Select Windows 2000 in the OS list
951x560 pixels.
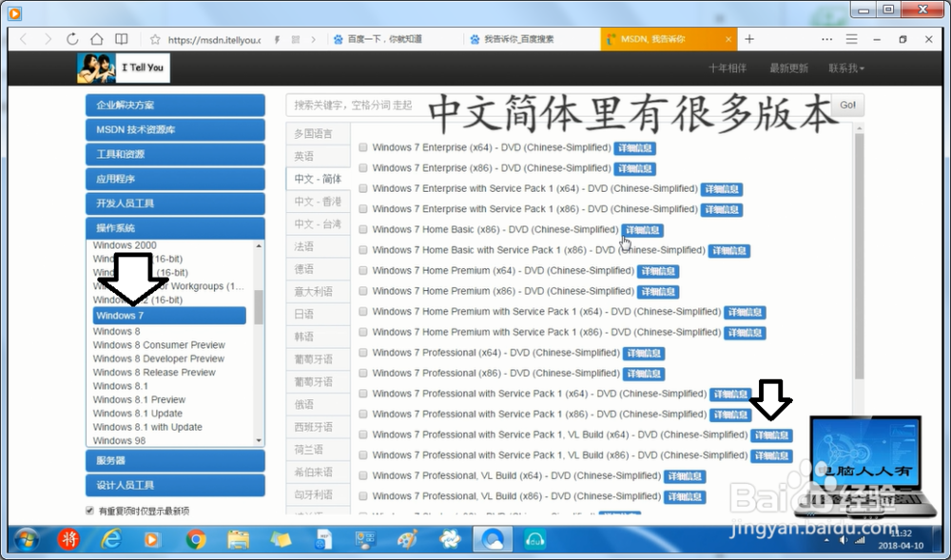[x=125, y=245]
